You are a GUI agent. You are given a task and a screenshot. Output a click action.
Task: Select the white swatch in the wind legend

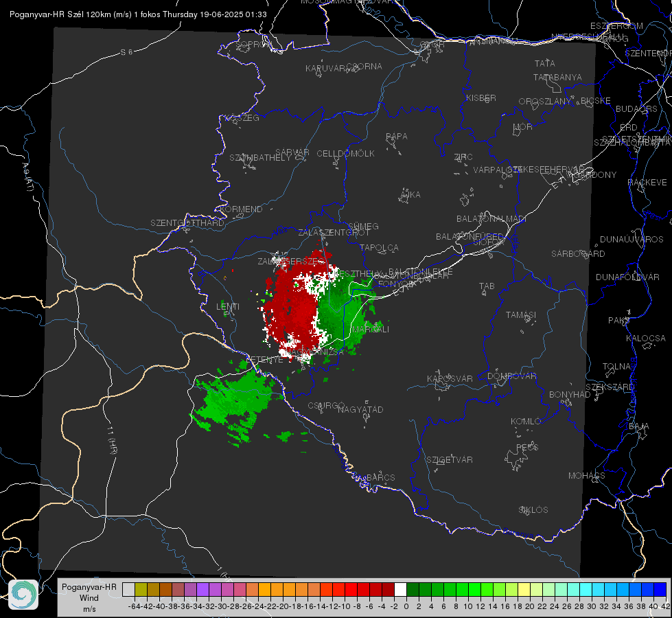[x=400, y=589]
